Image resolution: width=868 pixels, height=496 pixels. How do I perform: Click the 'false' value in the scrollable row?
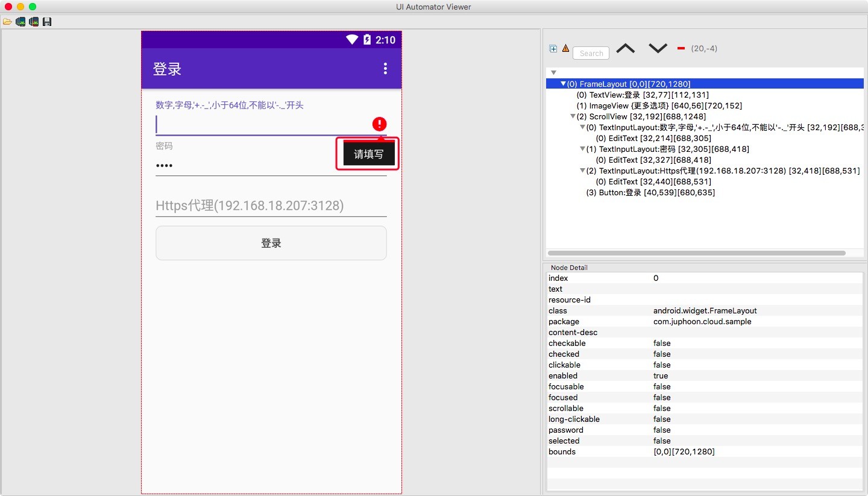point(662,408)
